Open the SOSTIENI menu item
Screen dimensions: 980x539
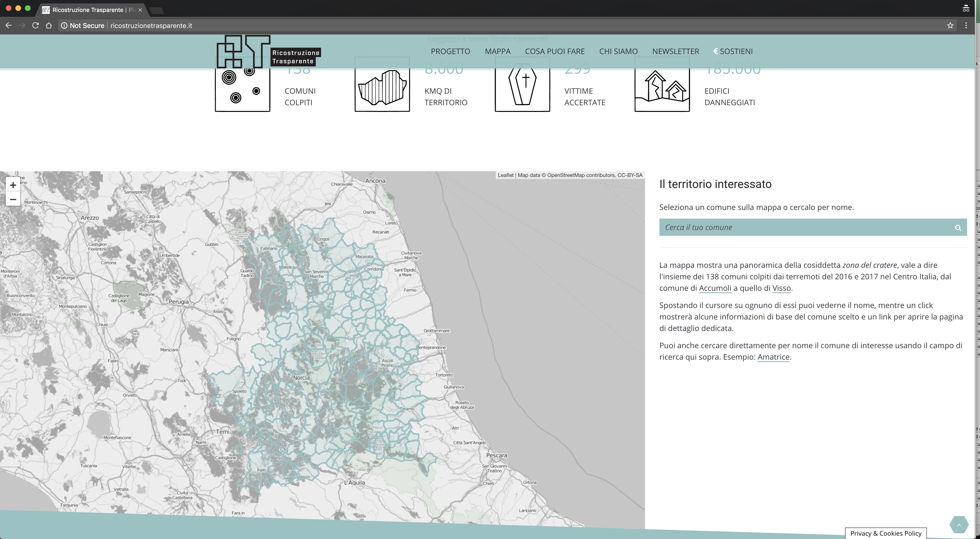(733, 51)
